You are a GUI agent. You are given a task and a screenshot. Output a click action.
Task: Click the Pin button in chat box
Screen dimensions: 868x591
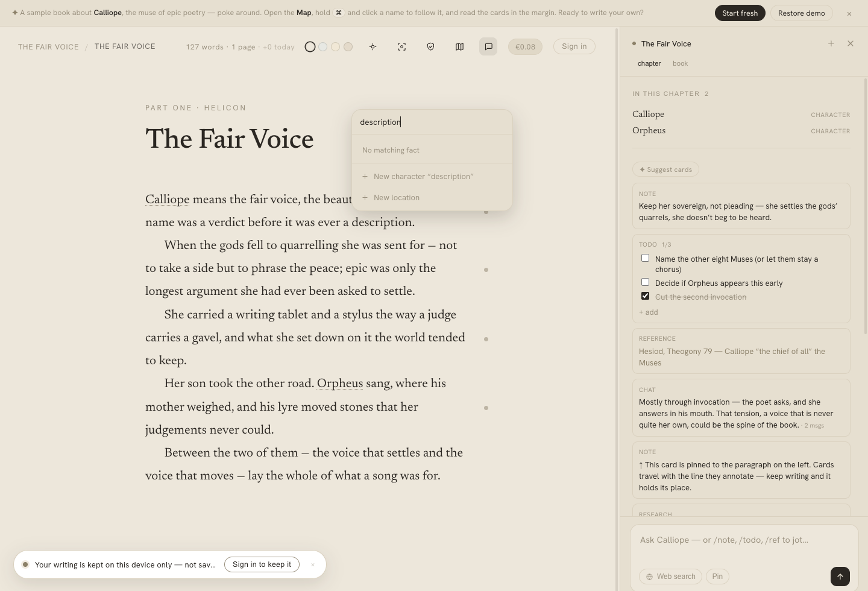tap(717, 577)
